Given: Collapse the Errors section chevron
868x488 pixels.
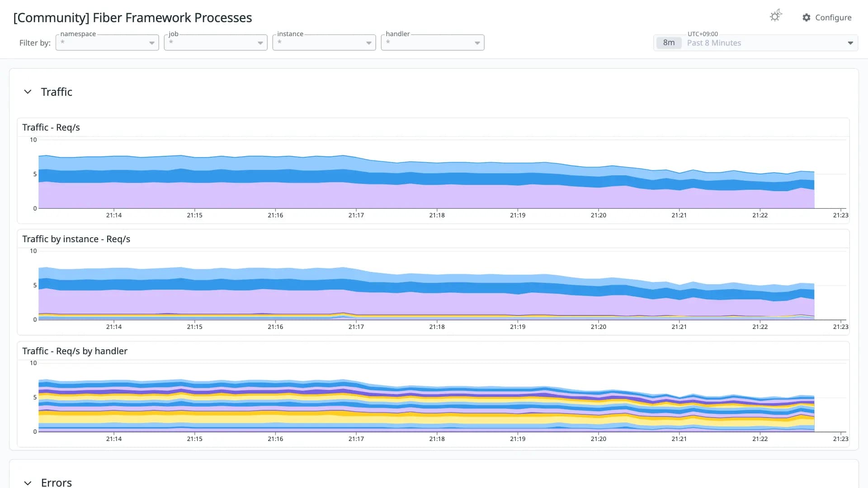Looking at the screenshot, I should (x=28, y=483).
